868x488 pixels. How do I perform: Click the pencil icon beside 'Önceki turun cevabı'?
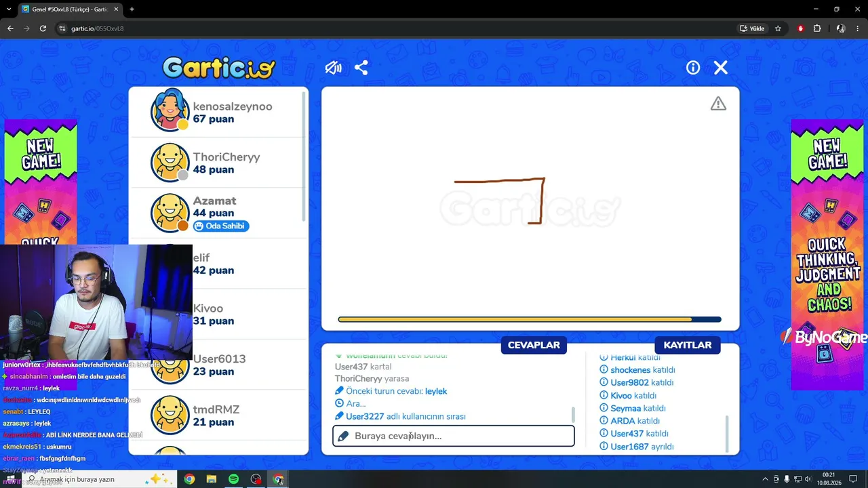pyautogui.click(x=340, y=391)
